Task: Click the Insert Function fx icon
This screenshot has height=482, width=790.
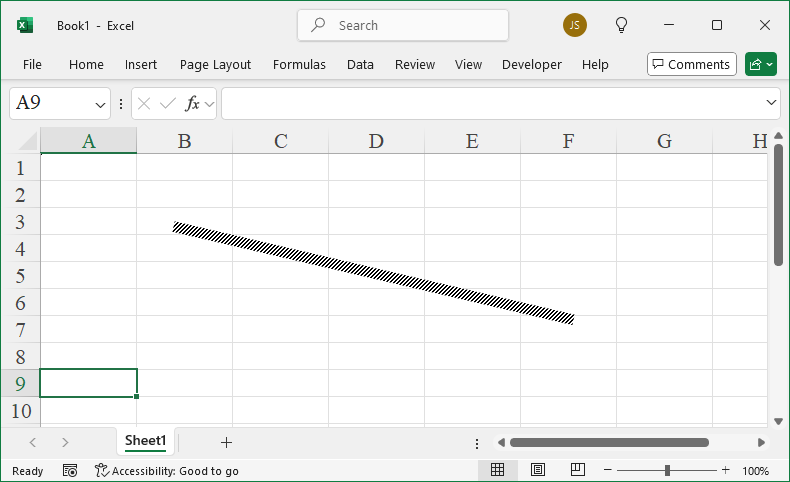Action: pos(192,104)
